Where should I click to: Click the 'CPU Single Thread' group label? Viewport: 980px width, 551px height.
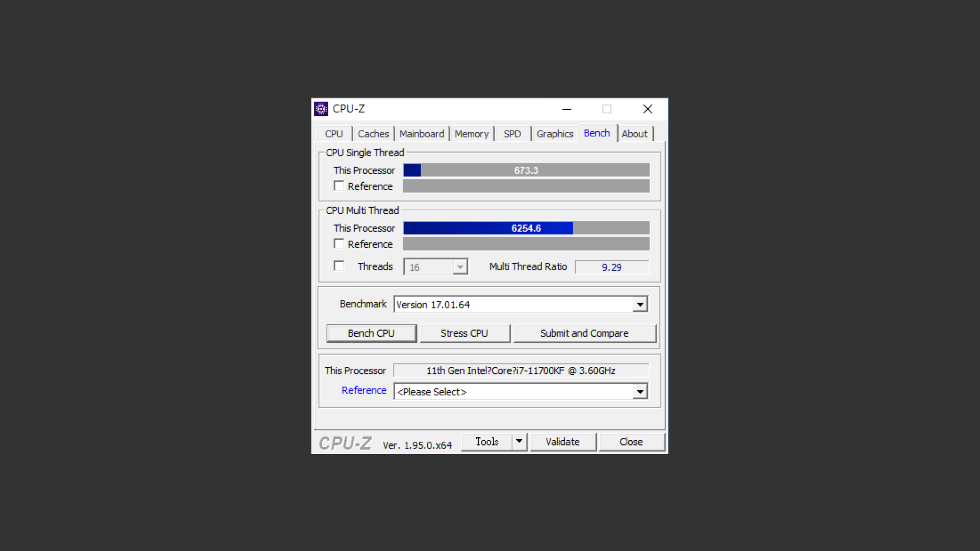click(x=365, y=153)
